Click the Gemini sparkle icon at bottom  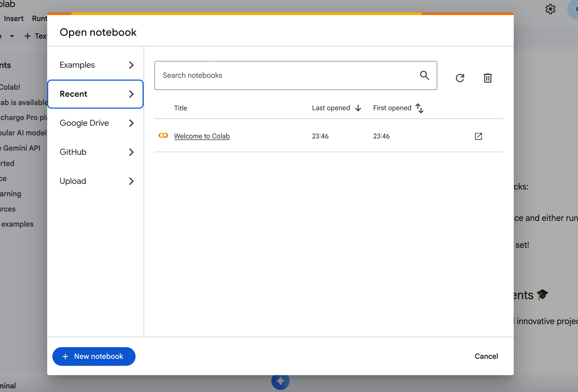tap(280, 381)
